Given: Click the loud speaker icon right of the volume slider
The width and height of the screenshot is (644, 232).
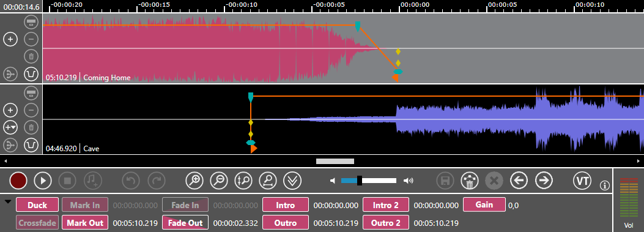Looking at the screenshot, I should click(x=409, y=181).
